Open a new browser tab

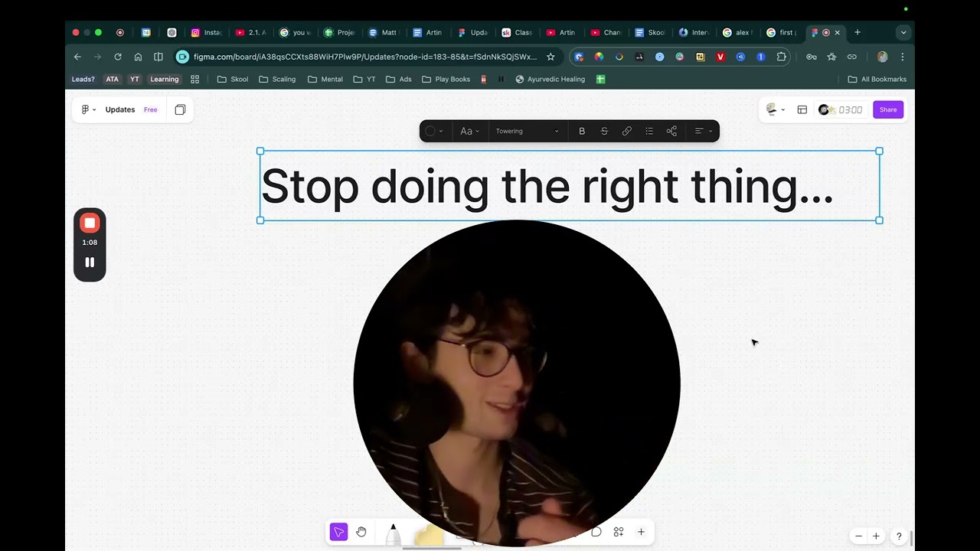pyautogui.click(x=857, y=32)
